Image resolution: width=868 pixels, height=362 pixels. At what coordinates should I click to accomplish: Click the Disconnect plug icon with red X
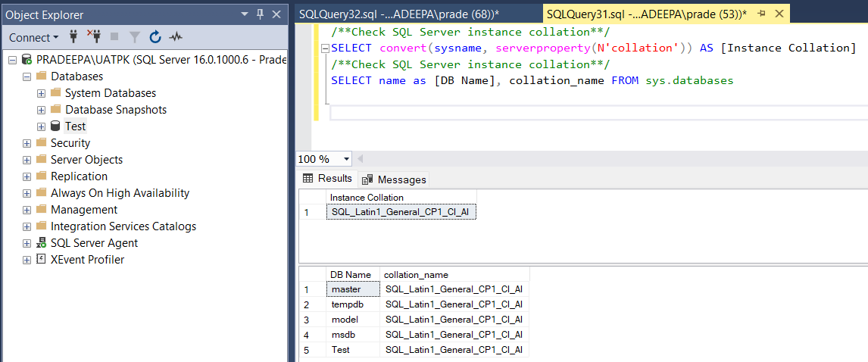[94, 37]
